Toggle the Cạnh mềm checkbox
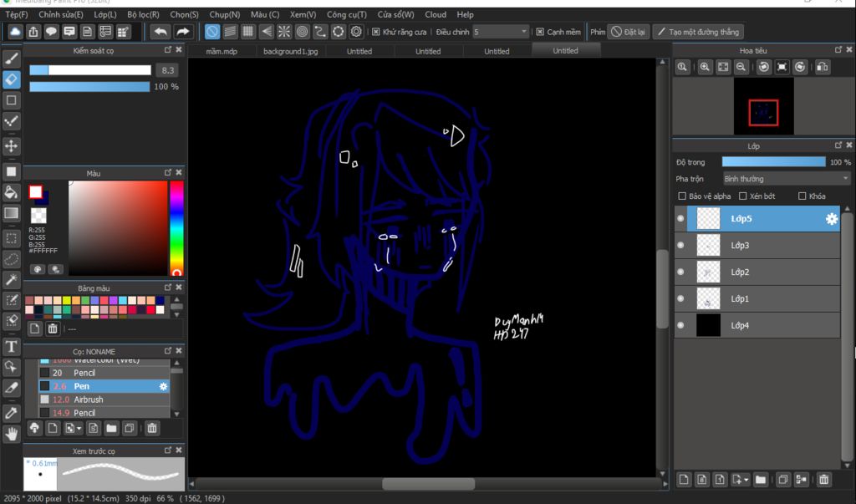 (540, 32)
